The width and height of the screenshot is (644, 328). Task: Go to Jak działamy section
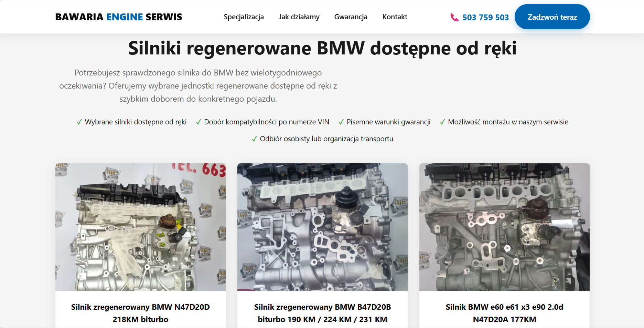299,17
